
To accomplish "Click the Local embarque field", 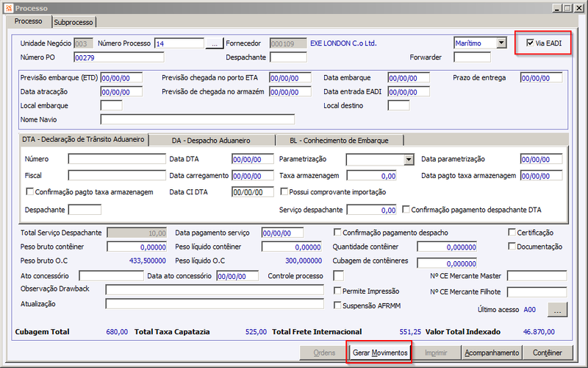I will click(112, 105).
